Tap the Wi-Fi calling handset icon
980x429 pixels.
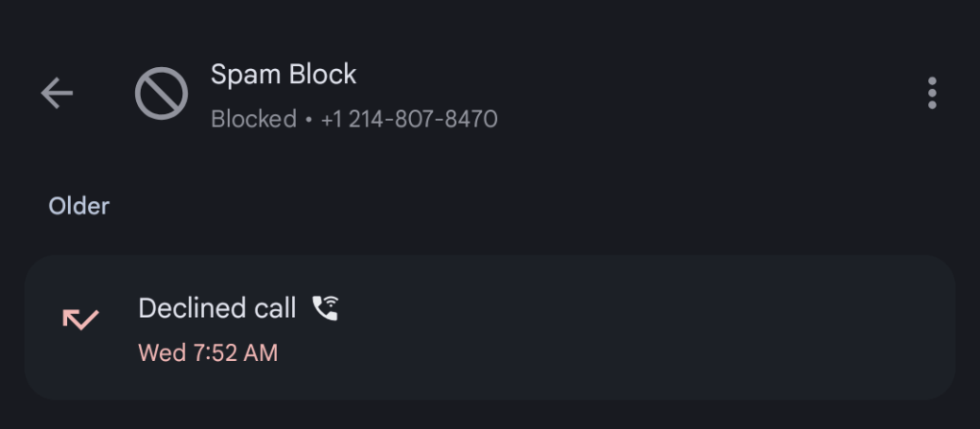pos(326,307)
